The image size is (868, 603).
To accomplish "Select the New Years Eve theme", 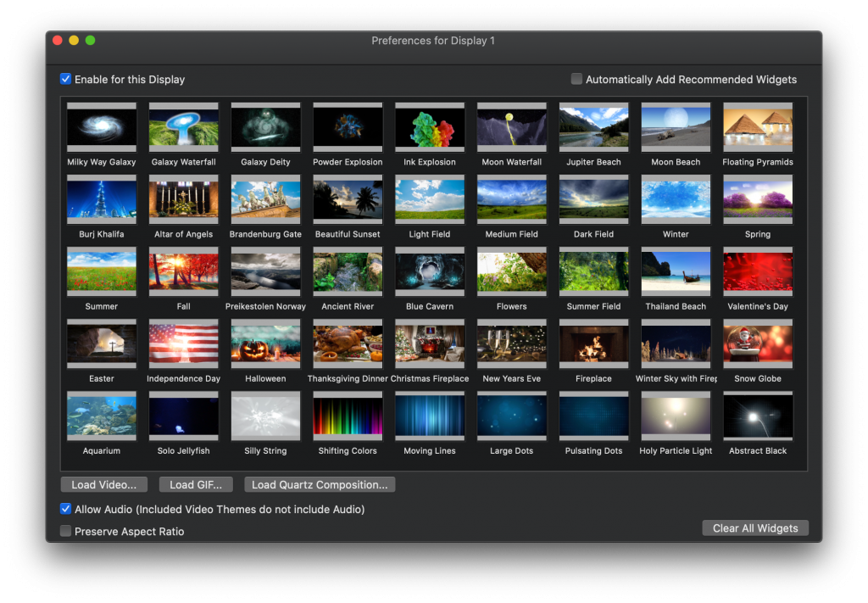I will point(511,343).
